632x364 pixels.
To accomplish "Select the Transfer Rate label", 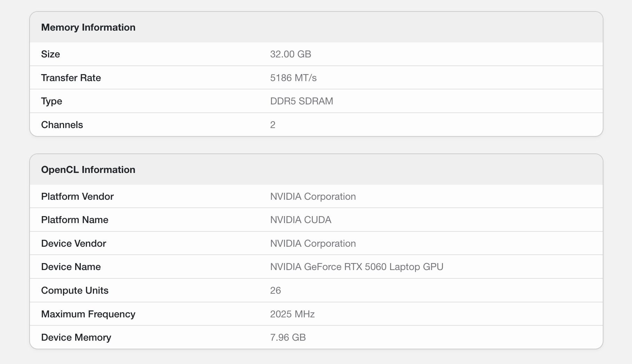I will 71,78.
